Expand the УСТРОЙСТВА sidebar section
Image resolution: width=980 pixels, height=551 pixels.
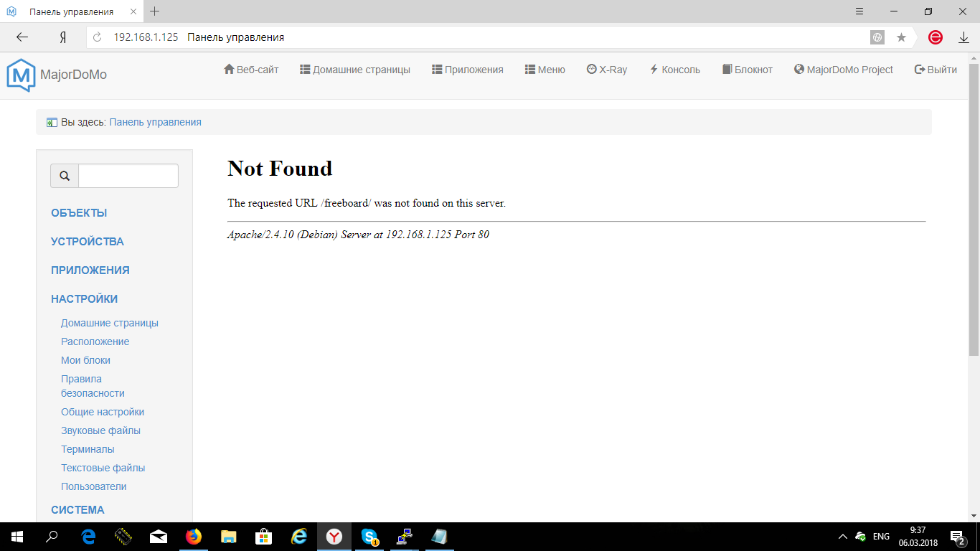[x=88, y=242]
